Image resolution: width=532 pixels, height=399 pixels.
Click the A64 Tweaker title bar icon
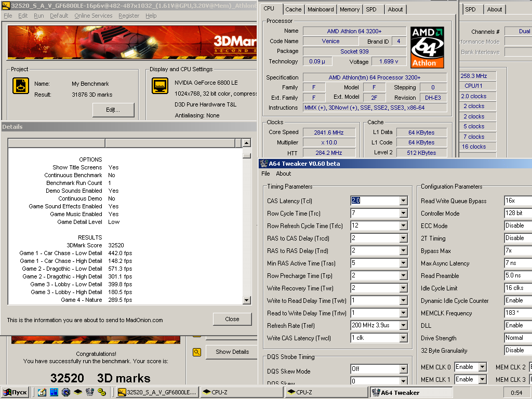tap(263, 164)
